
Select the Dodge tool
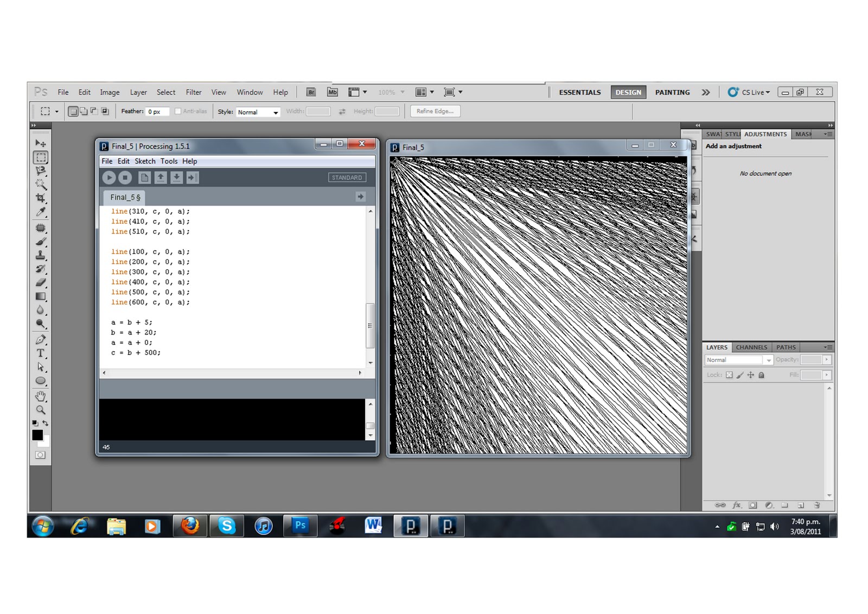point(41,324)
